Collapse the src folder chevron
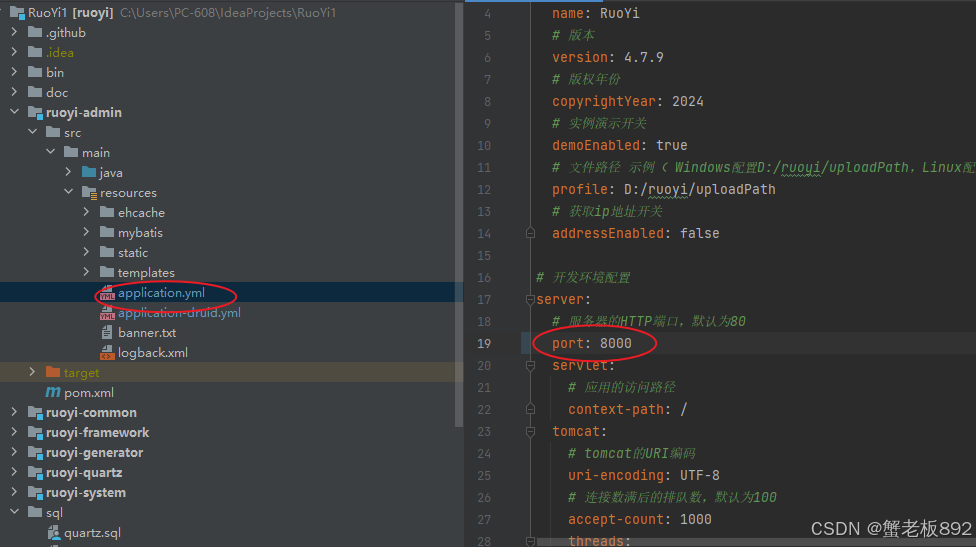This screenshot has height=547, width=976. 32,132
